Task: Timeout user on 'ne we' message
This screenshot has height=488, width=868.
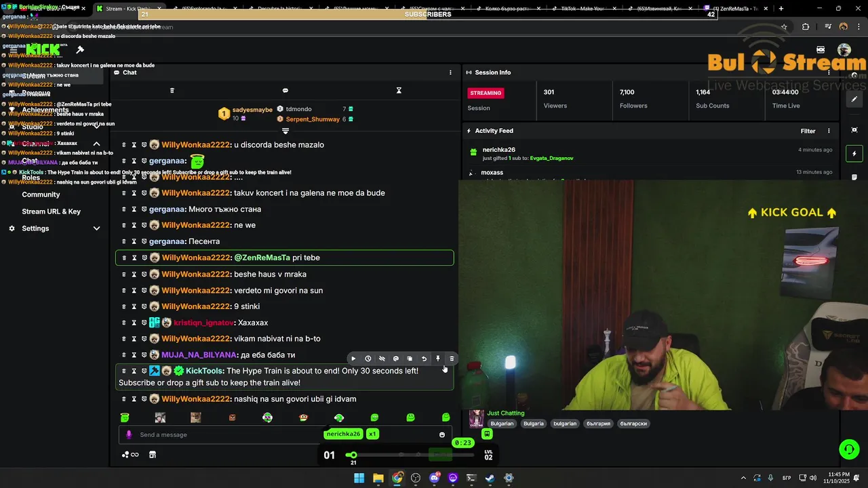Action: tap(134, 225)
